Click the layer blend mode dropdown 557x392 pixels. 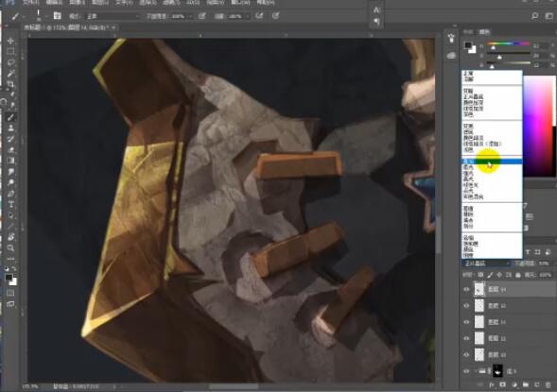pos(486,264)
